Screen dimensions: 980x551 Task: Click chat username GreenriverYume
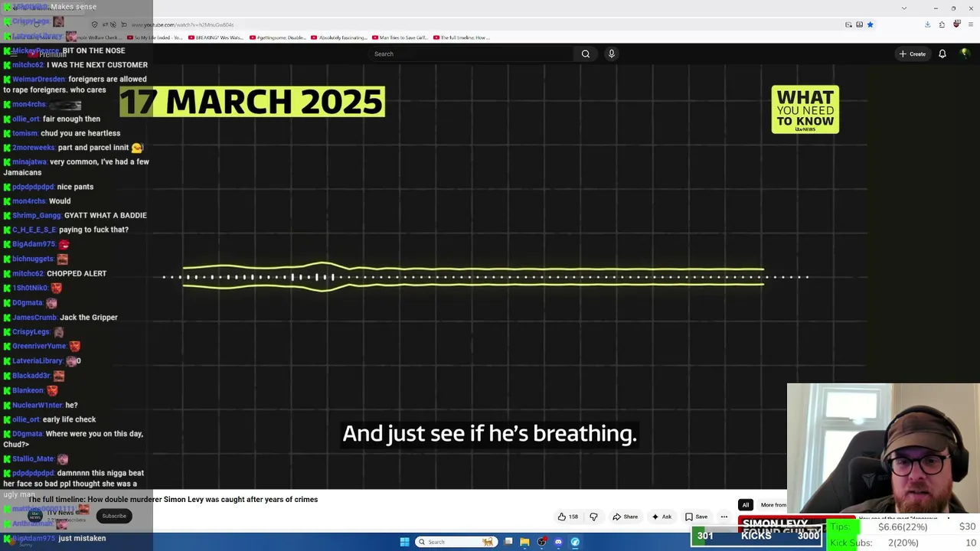click(39, 346)
